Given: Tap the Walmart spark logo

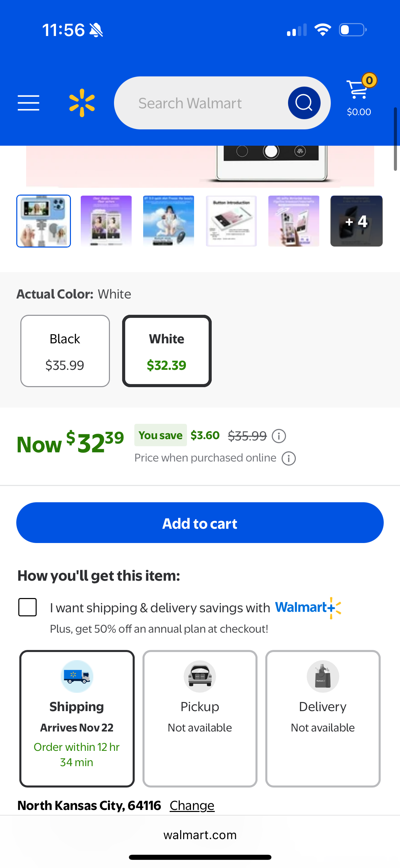Looking at the screenshot, I should click(x=82, y=103).
